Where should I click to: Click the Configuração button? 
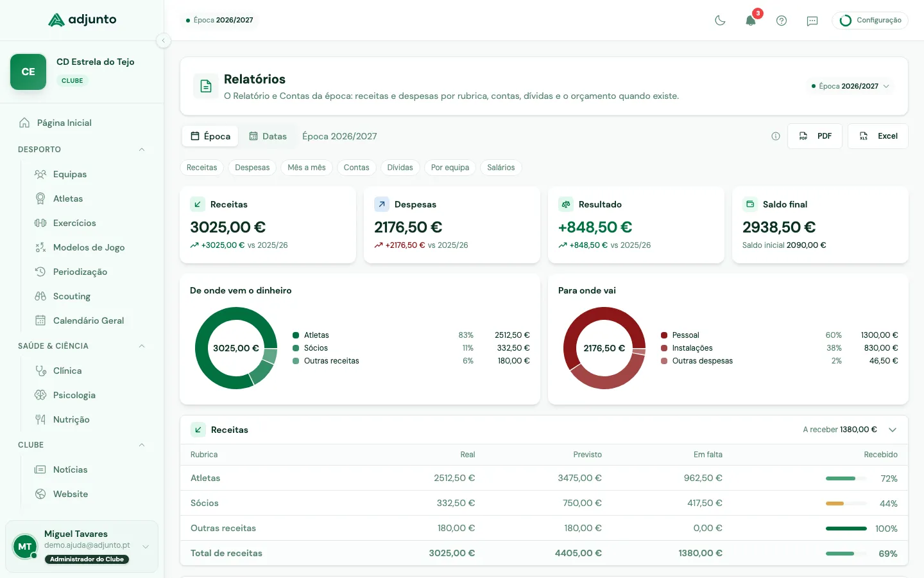point(870,21)
